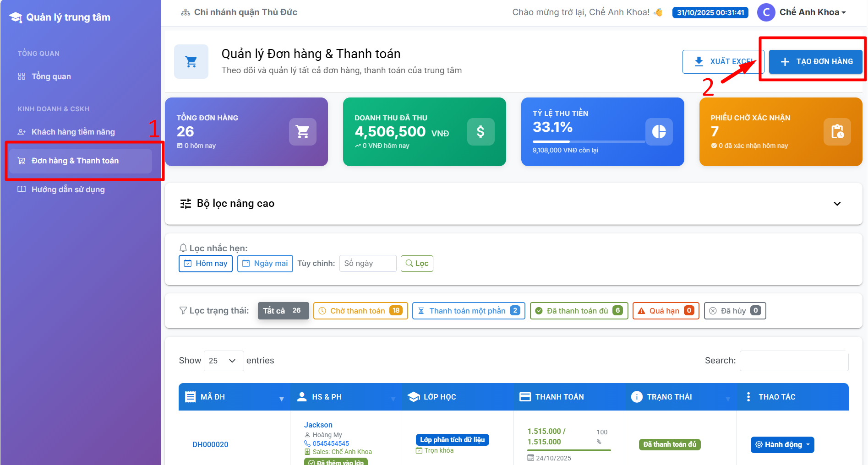Open order link DH000020

210,444
